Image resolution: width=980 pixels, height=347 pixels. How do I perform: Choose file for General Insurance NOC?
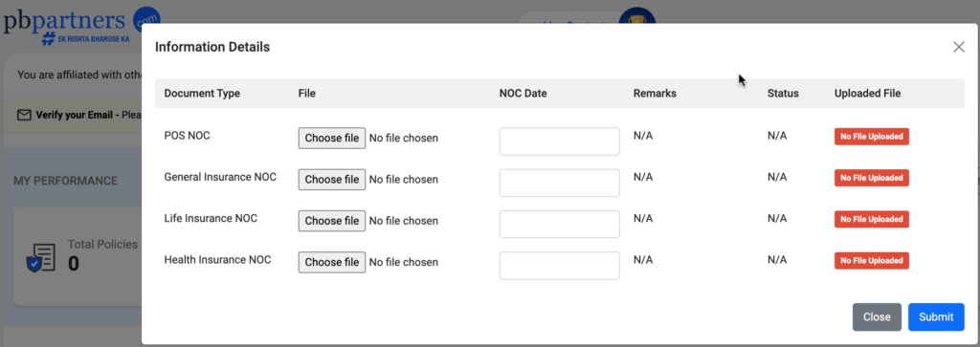point(332,179)
